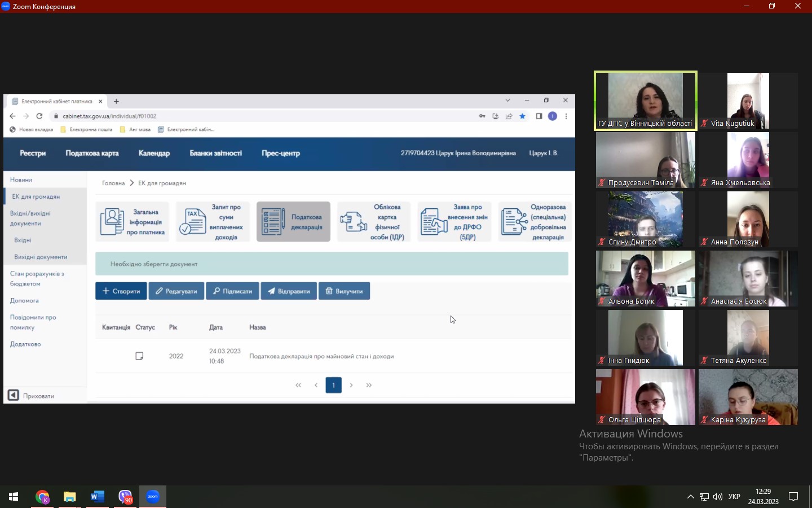Open the Реєстри menu
The image size is (812, 508).
[x=33, y=154]
